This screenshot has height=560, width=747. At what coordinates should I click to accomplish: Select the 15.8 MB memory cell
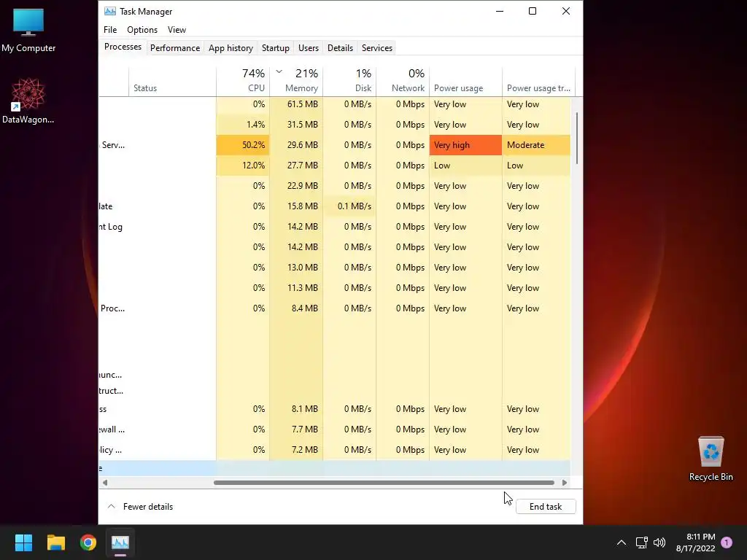[296, 206]
